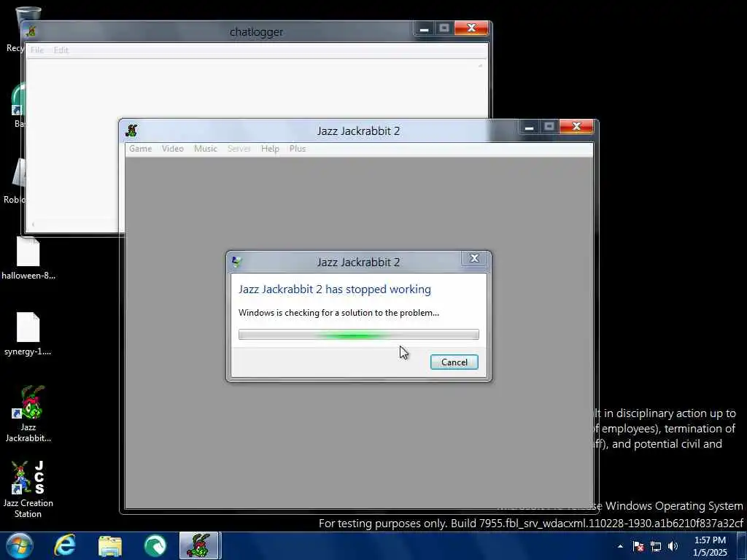747x560 pixels.
Task: Open the Video menu
Action: (172, 149)
